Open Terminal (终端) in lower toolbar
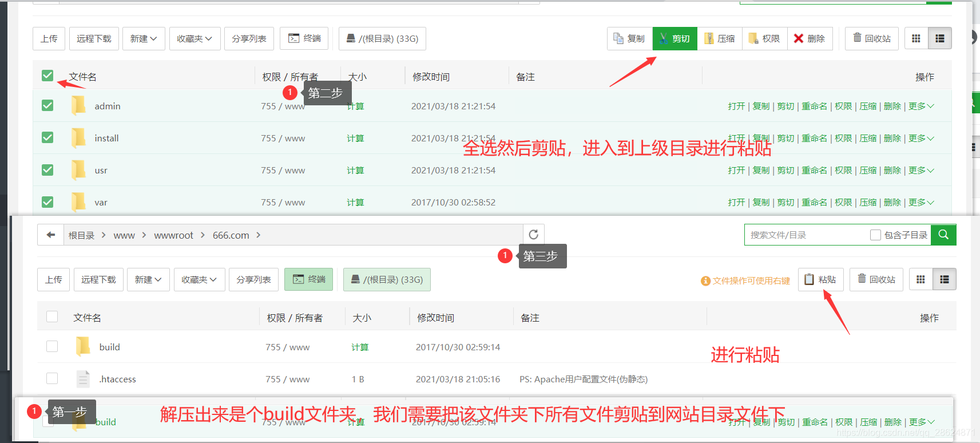980x443 pixels. point(309,279)
